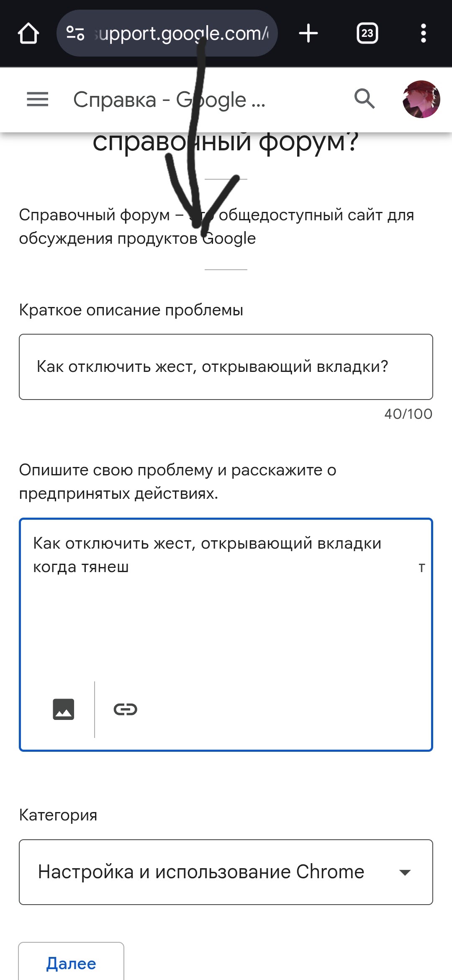Click the Далее button
This screenshot has width=452, height=980.
click(71, 962)
